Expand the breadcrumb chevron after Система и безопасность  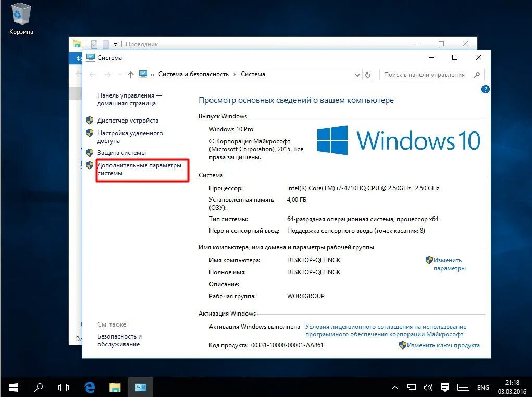[234, 75]
